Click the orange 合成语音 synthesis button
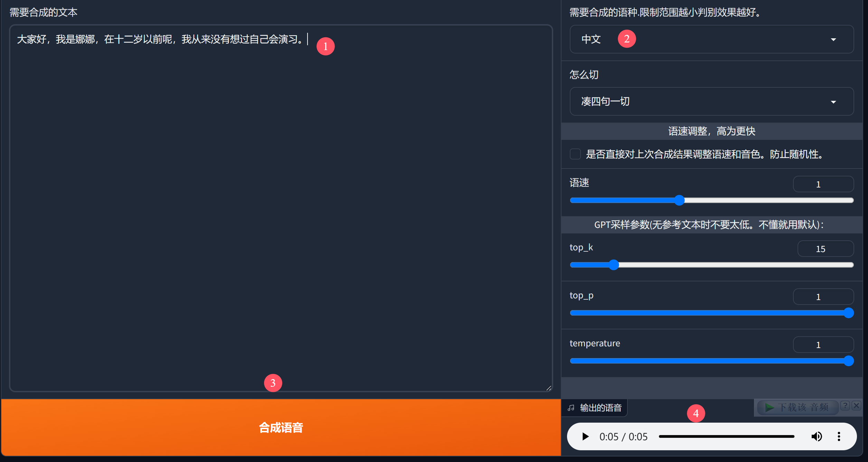Viewport: 868px width, 462px height. click(x=280, y=428)
